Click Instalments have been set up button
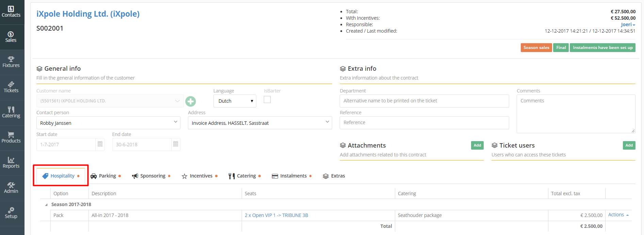This screenshot has width=644, height=235. (x=602, y=48)
